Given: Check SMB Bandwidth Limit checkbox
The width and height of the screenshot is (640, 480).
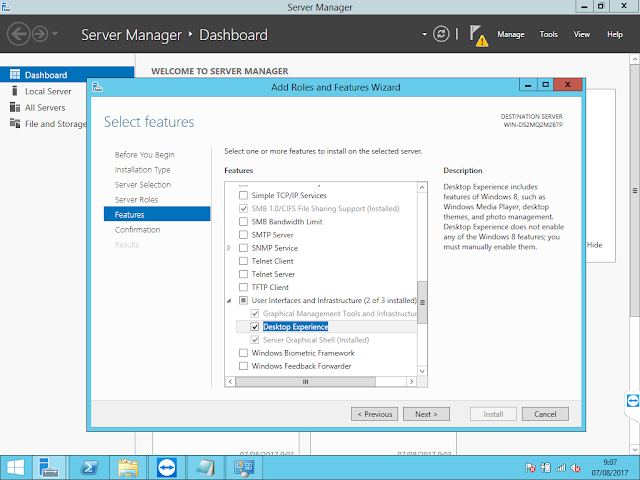Looking at the screenshot, I should 243,222.
